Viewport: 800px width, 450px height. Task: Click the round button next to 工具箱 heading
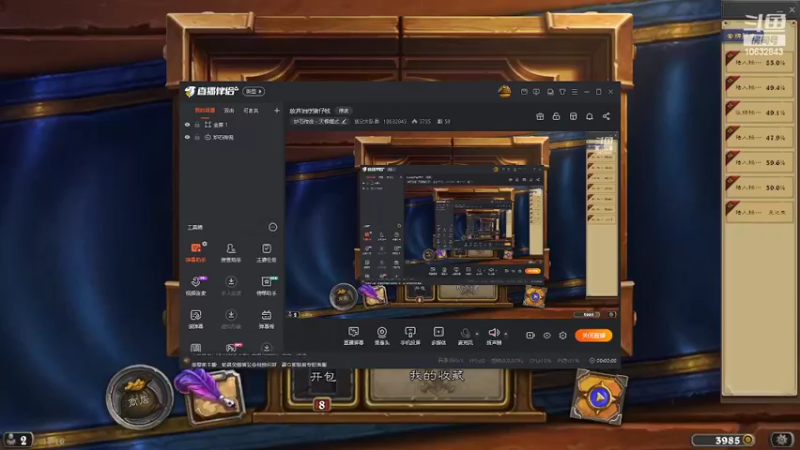pyautogui.click(x=273, y=227)
